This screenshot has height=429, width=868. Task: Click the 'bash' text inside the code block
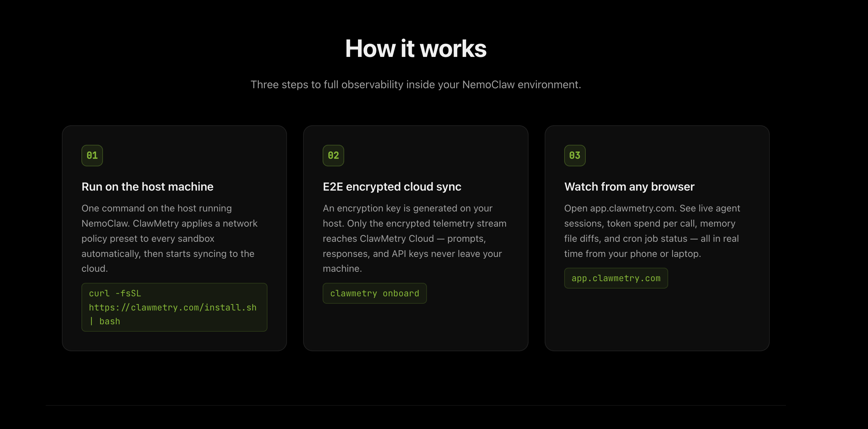(x=110, y=321)
